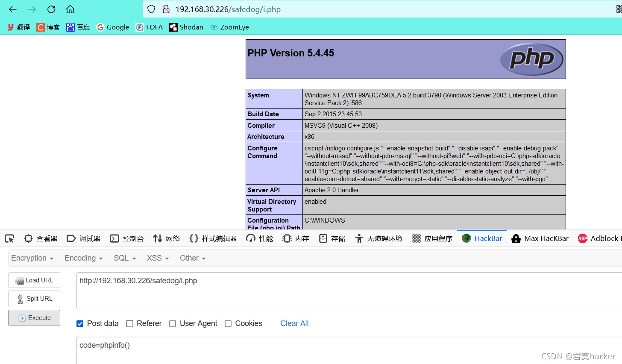Screen dimensions: 622x364
Task: Click the Compiler value MSVC9 (Visual C++ 2008)
Action: tap(341, 126)
